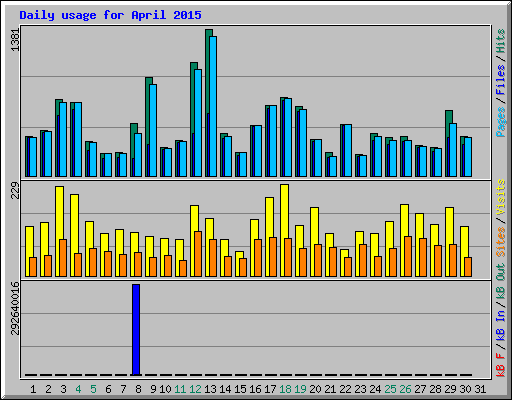This screenshot has height=400, width=512.
Task: Click the orange Sites bar on day 26
Action: 408,256
